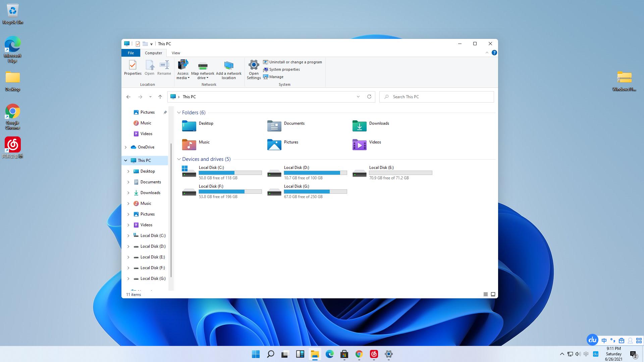
Task: Unpin Pictures from Quick access
Action: (x=165, y=112)
